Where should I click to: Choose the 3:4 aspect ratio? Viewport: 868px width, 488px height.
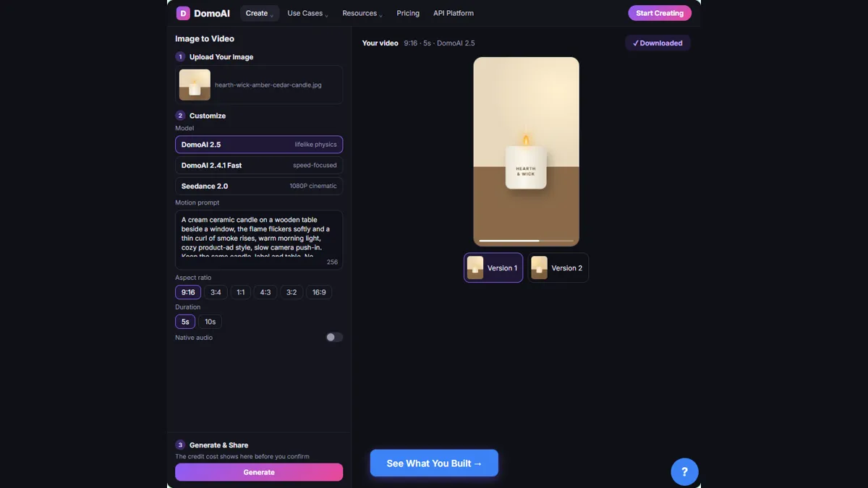(216, 292)
